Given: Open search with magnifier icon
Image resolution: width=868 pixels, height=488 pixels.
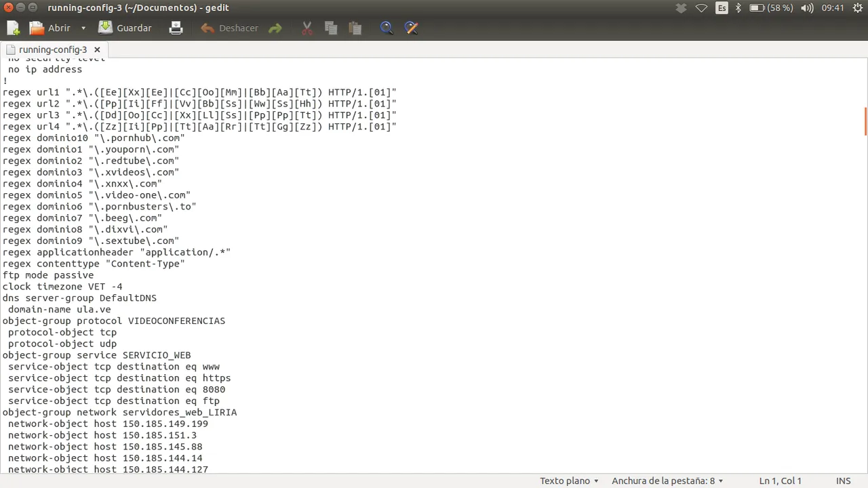Looking at the screenshot, I should coord(387,28).
